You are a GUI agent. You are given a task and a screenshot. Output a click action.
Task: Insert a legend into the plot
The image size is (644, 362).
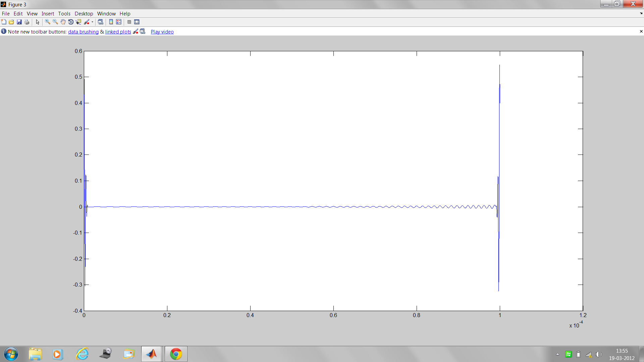(x=119, y=22)
